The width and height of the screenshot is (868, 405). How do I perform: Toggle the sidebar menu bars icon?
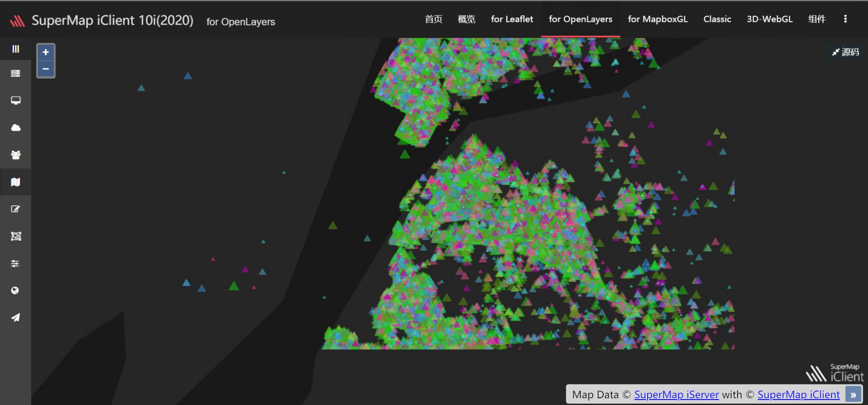click(16, 49)
